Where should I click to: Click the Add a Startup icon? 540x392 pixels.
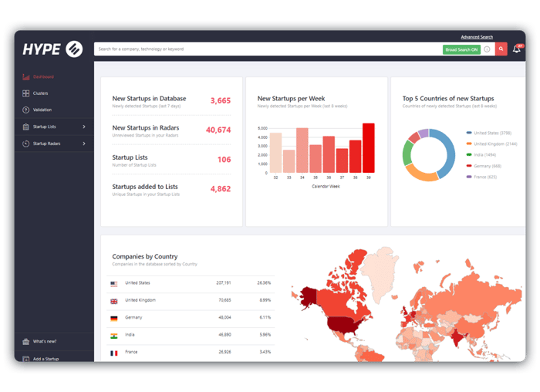tap(25, 359)
